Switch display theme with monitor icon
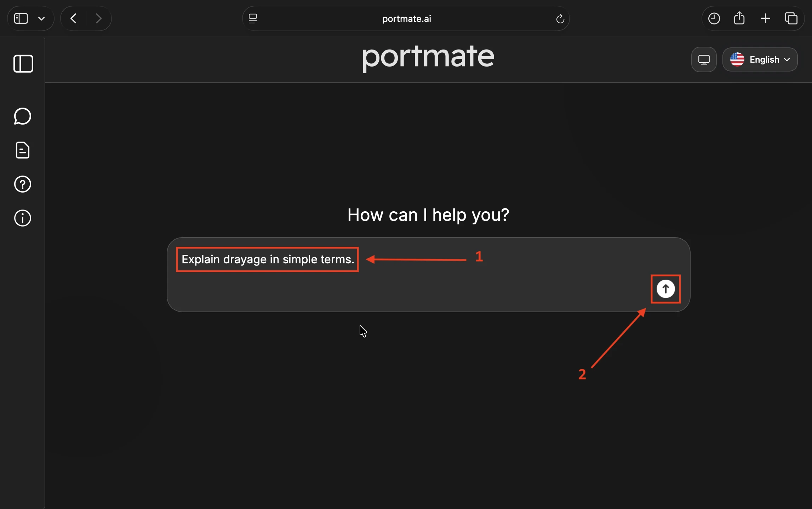 click(x=704, y=59)
